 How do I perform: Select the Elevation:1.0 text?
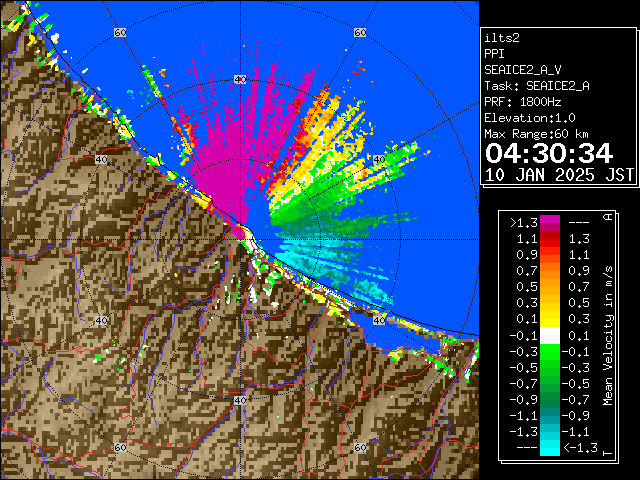[530, 118]
